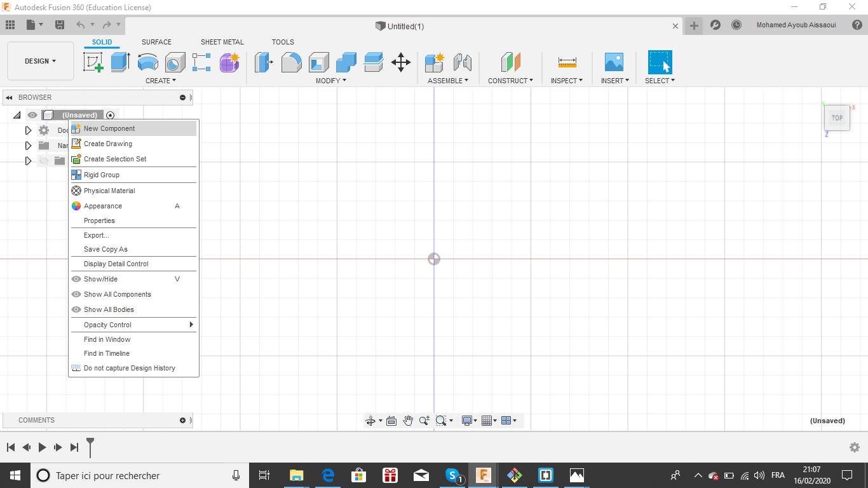868x488 pixels.
Task: Open Opacity Control submenu
Action: click(x=133, y=325)
